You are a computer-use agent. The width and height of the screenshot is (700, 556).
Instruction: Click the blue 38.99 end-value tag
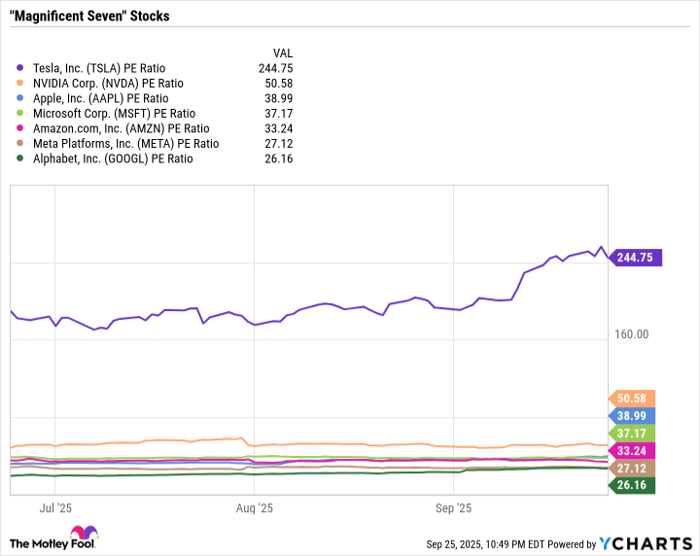631,416
